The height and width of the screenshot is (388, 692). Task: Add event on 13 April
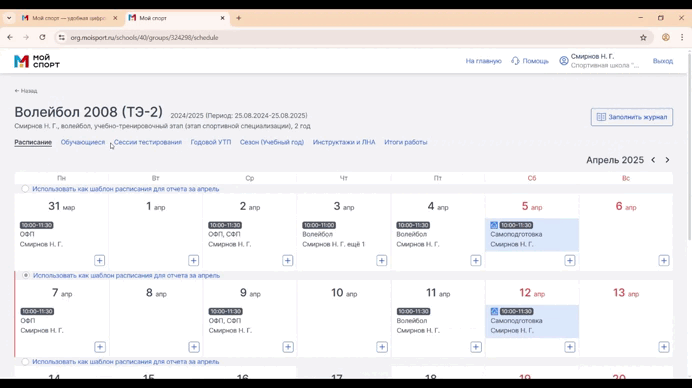click(x=664, y=347)
